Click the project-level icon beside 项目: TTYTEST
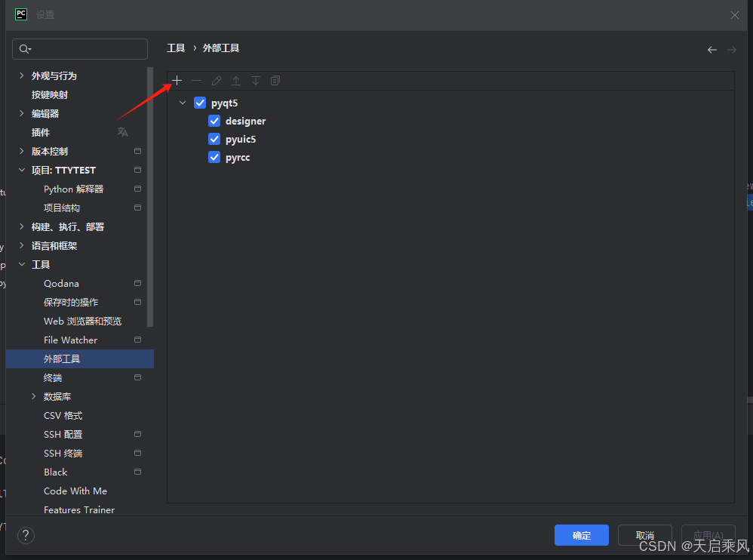The height and width of the screenshot is (560, 753). point(138,170)
